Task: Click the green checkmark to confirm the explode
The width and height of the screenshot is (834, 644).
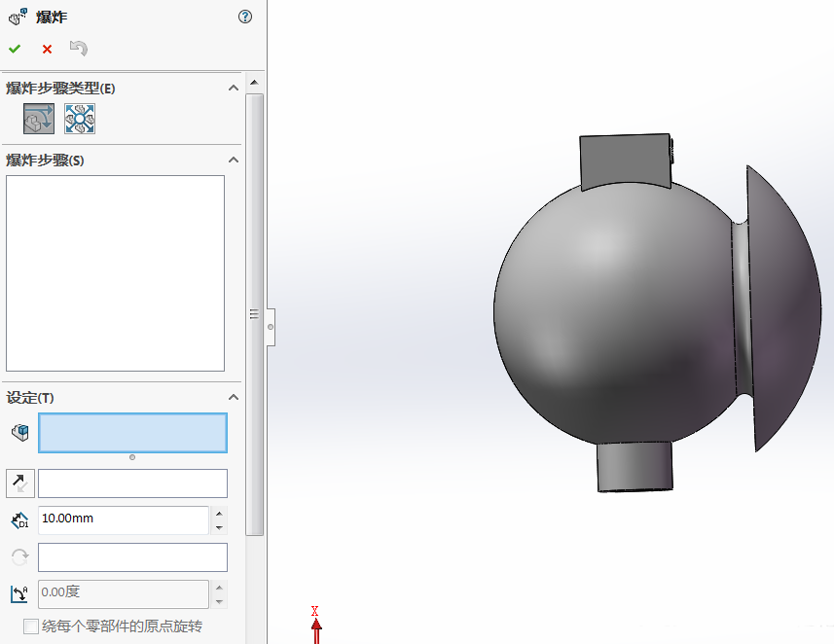Action: (x=14, y=47)
